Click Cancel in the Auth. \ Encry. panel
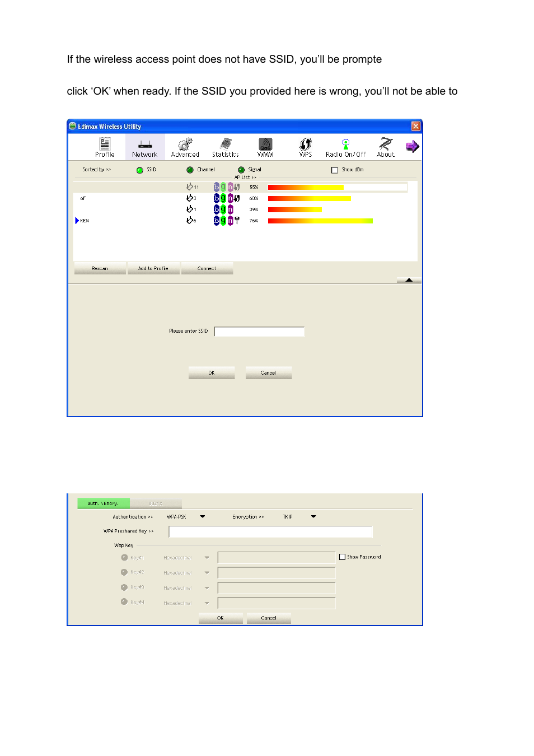This screenshot has width=534, height=756. (269, 618)
